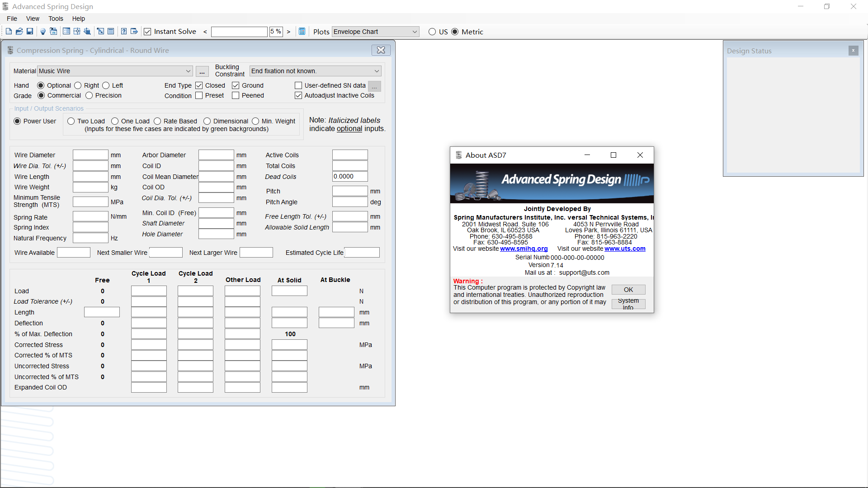This screenshot has width=868, height=488.
Task: Uncheck the Closed end type checkbox
Action: pos(199,85)
